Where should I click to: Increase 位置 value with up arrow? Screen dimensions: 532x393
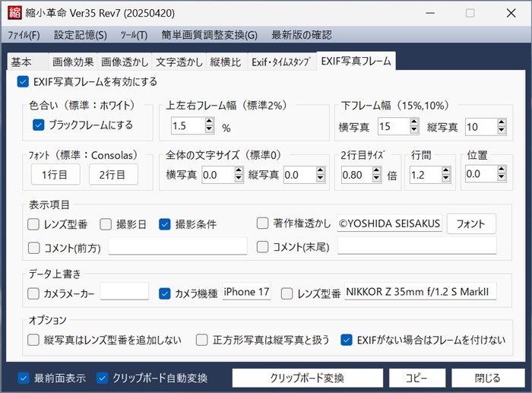pyautogui.click(x=502, y=170)
